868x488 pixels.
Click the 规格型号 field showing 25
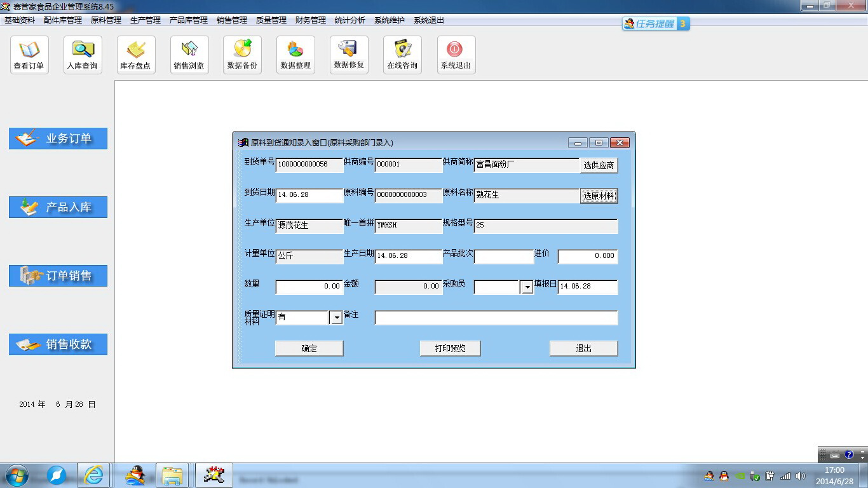pyautogui.click(x=546, y=226)
